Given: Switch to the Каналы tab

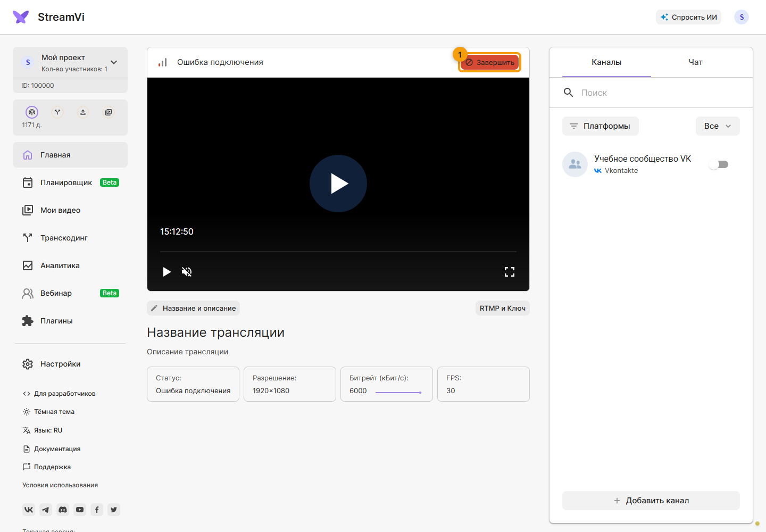Looking at the screenshot, I should pyautogui.click(x=606, y=62).
